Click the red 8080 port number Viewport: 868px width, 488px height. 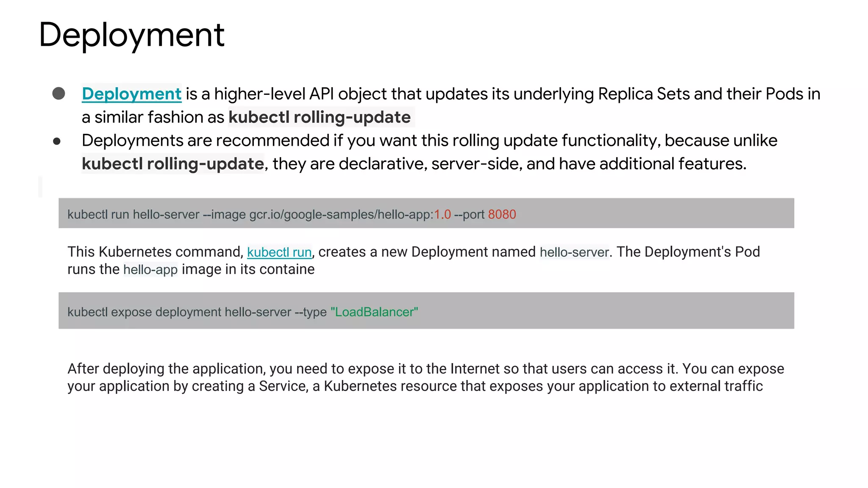(x=502, y=214)
